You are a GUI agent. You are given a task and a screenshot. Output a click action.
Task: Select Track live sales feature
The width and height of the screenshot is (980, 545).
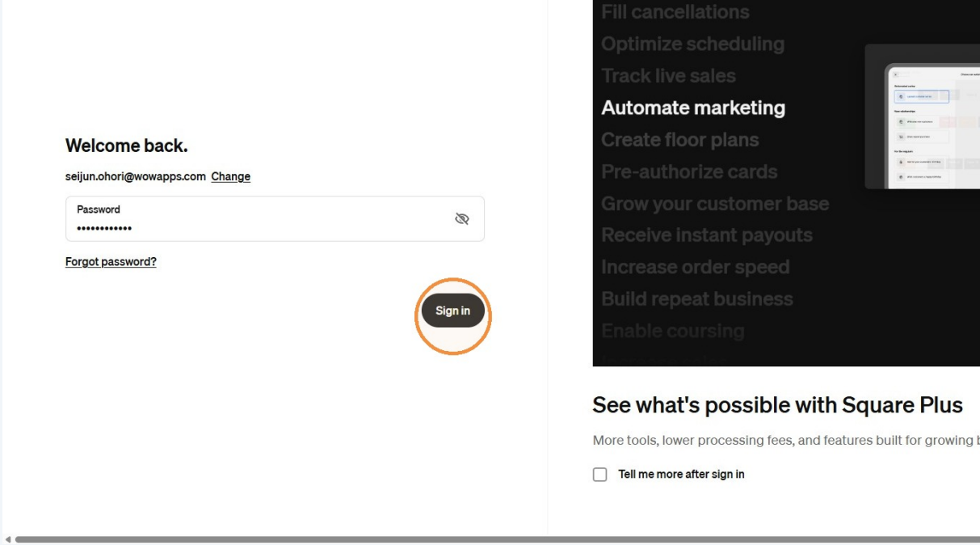click(669, 76)
